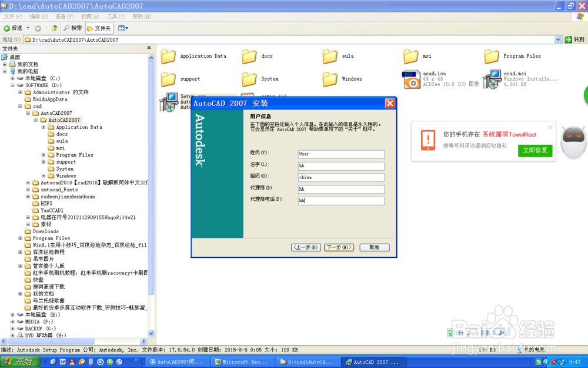This screenshot has width=588, height=368.
Task: Toggle the Folders (文件夹) toolbar button
Action: [99, 28]
